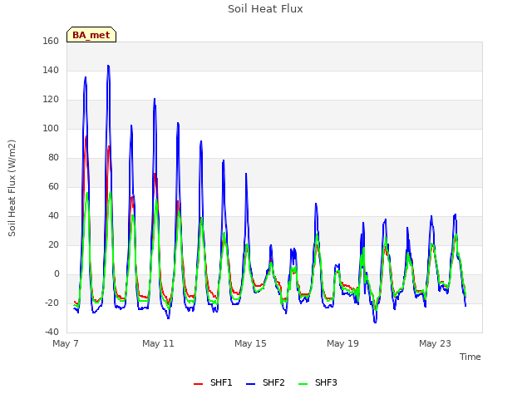Click the 160 y-axis tick label
532x399 pixels.
(x=51, y=41)
